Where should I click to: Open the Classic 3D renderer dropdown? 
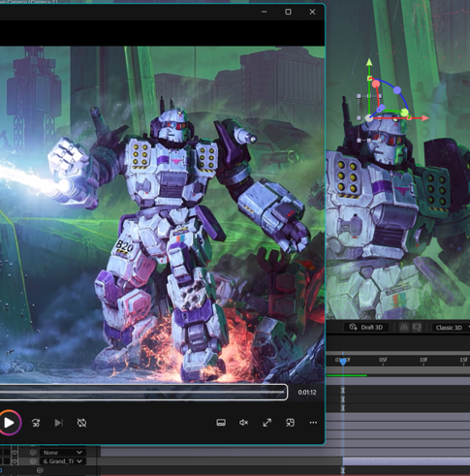click(x=451, y=328)
